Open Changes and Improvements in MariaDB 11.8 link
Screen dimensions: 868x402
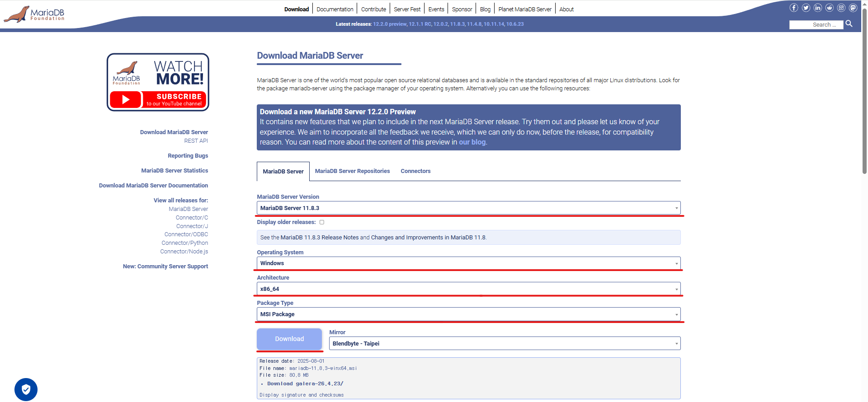pos(428,238)
